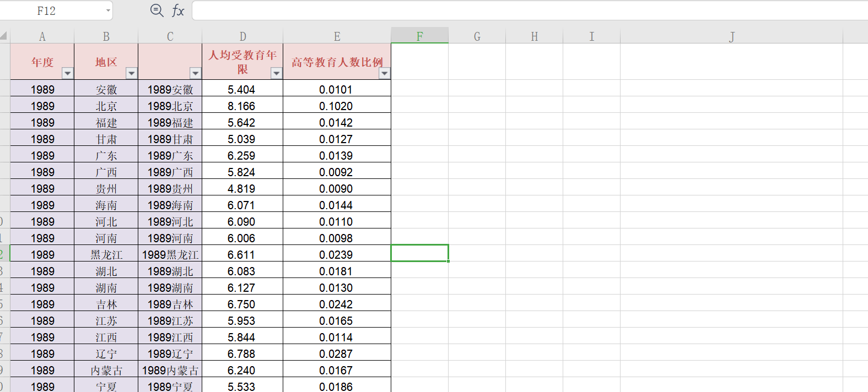Select column A header
This screenshot has height=392, width=868.
point(42,36)
